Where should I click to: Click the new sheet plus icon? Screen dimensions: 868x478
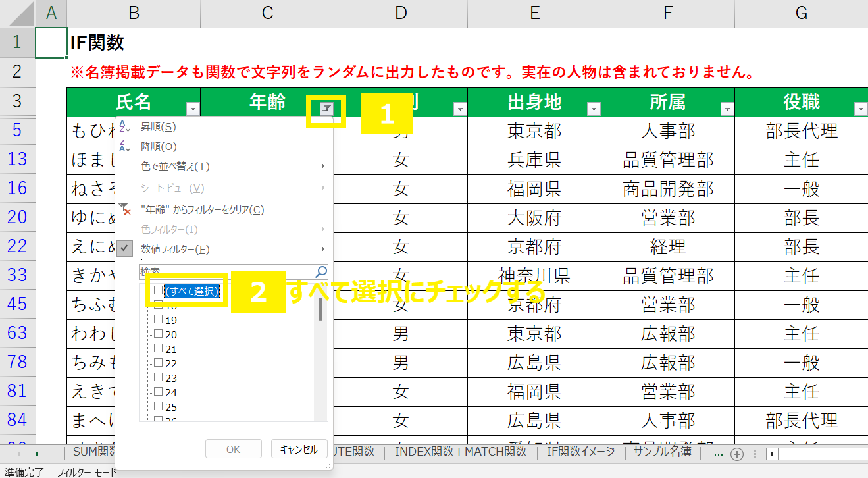coord(738,454)
